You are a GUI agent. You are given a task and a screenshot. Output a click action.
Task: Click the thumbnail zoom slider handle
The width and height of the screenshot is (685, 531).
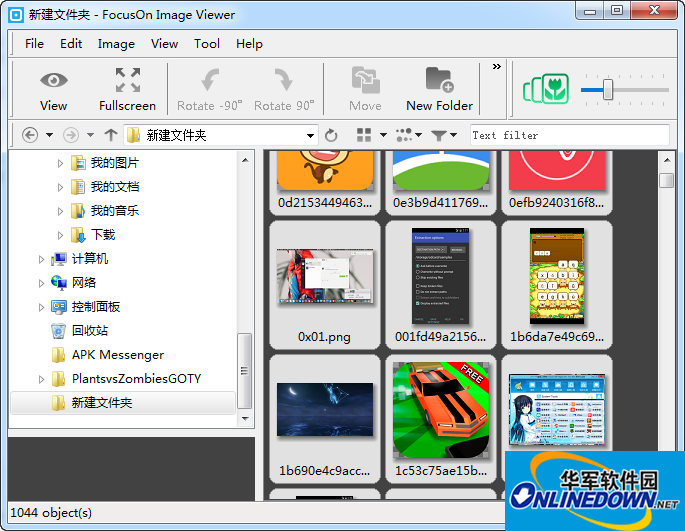(x=608, y=90)
